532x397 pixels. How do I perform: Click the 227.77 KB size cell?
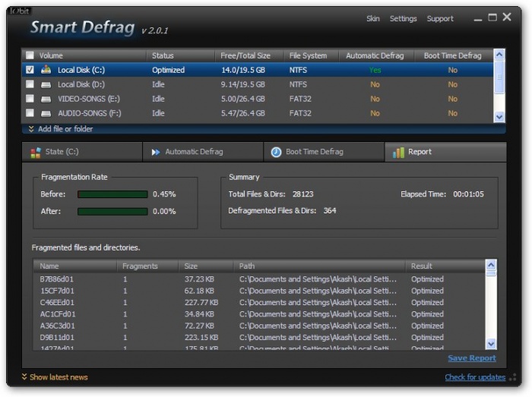tap(201, 302)
